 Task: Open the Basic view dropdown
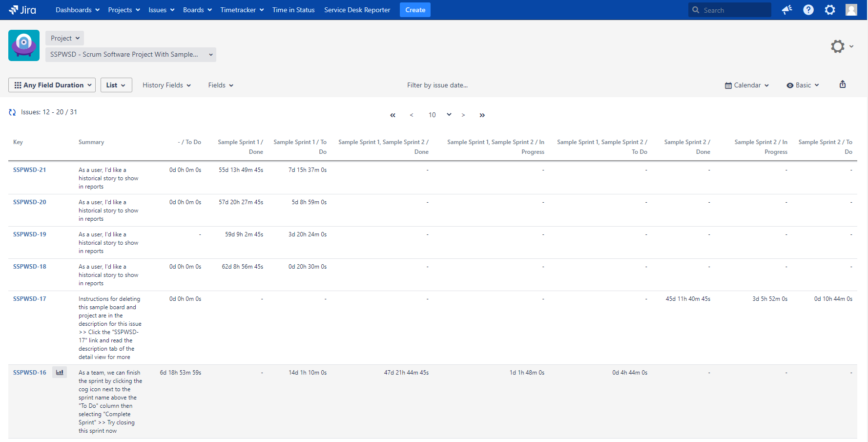(x=803, y=85)
